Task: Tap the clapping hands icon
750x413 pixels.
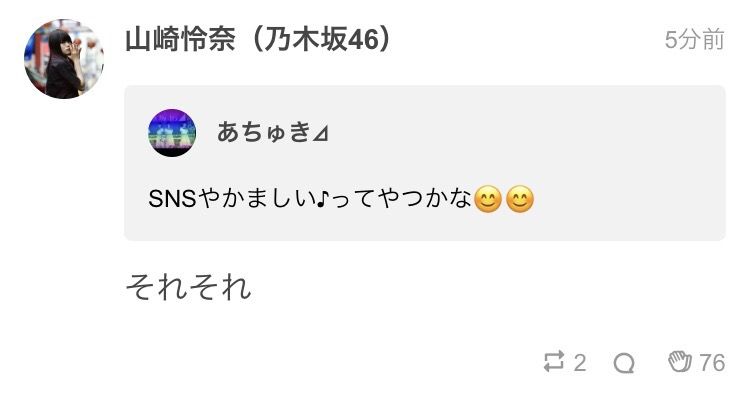Action: click(680, 361)
